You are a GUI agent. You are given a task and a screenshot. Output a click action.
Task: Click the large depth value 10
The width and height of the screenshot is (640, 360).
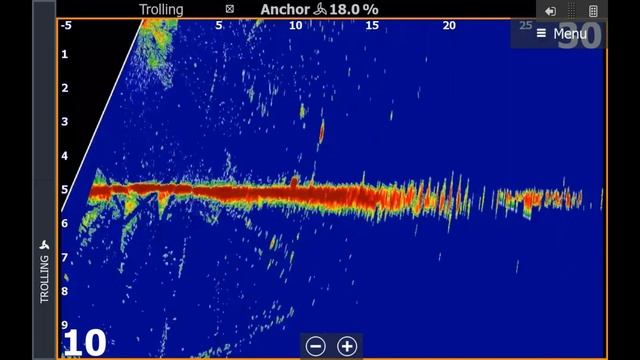coord(85,343)
